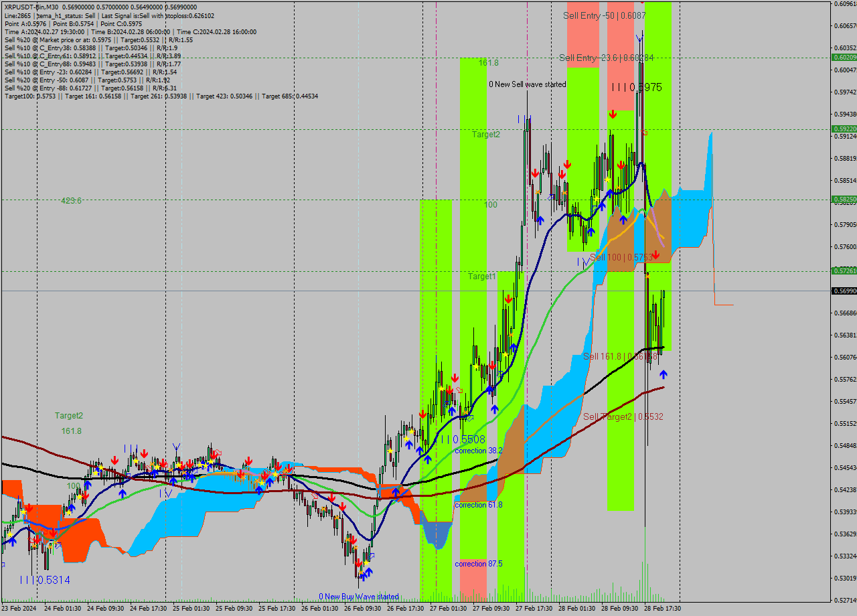Image resolution: width=857 pixels, height=616 pixels.
Task: Click the 0.5974 price scale value
Action: tap(845, 92)
